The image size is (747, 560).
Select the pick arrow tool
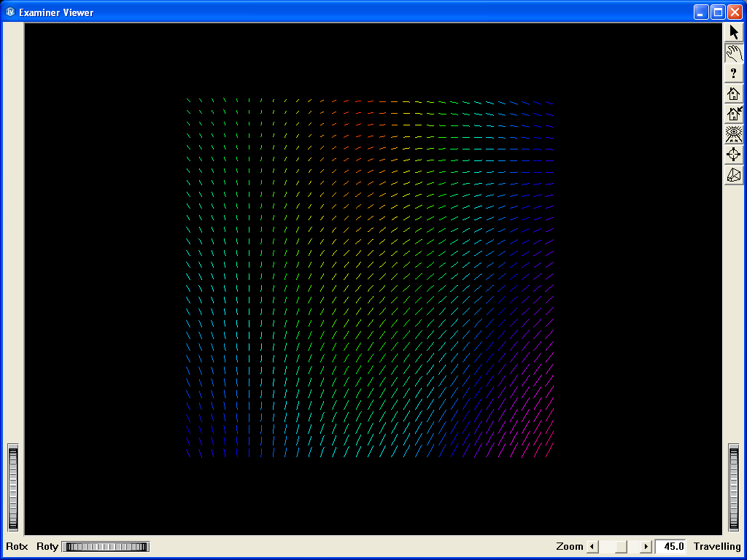point(734,32)
